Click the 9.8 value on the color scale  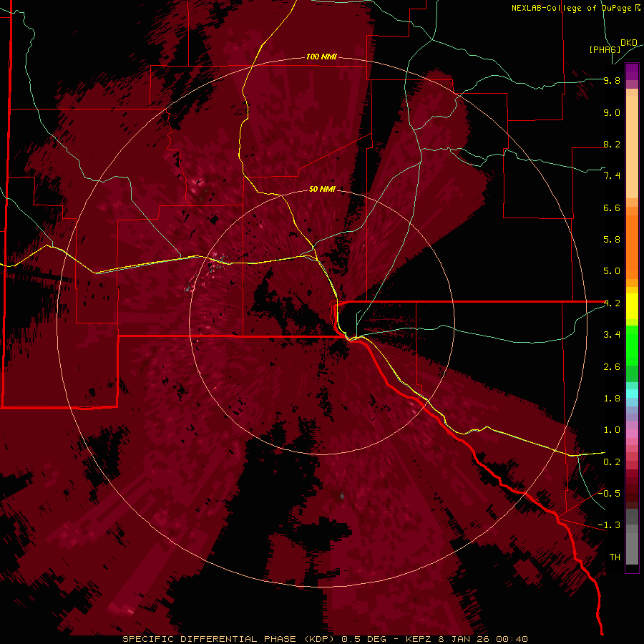612,81
